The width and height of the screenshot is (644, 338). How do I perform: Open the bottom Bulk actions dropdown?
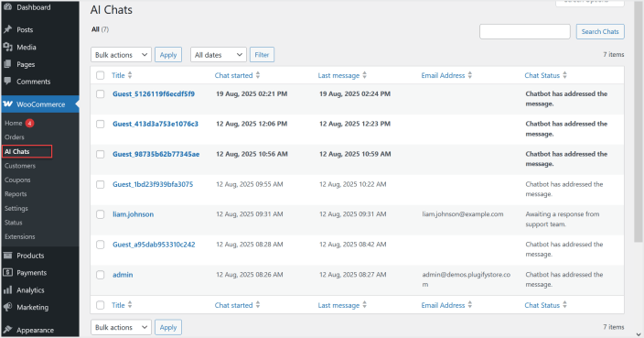click(x=121, y=327)
